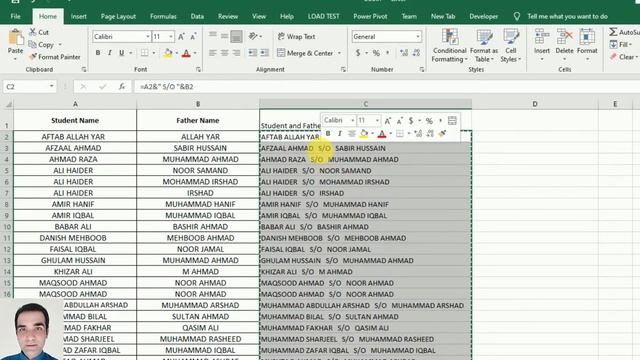Switch to the Power Pivot tab

tap(370, 16)
